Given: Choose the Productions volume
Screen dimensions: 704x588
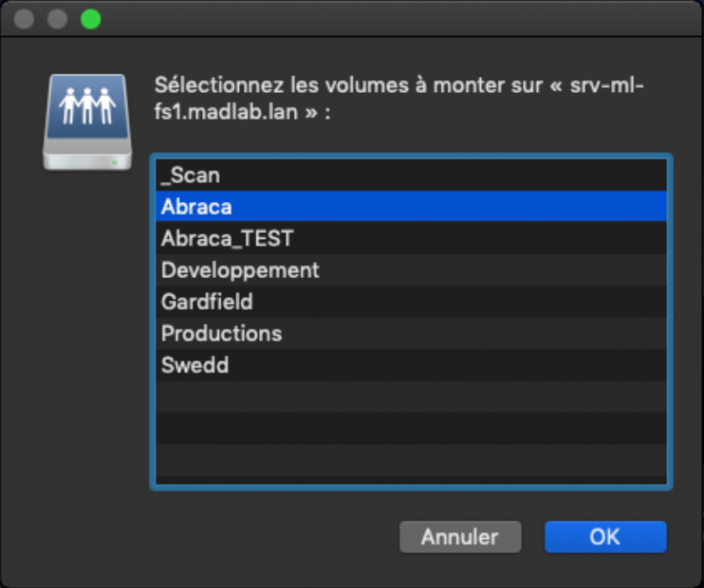Looking at the screenshot, I should point(411,333).
